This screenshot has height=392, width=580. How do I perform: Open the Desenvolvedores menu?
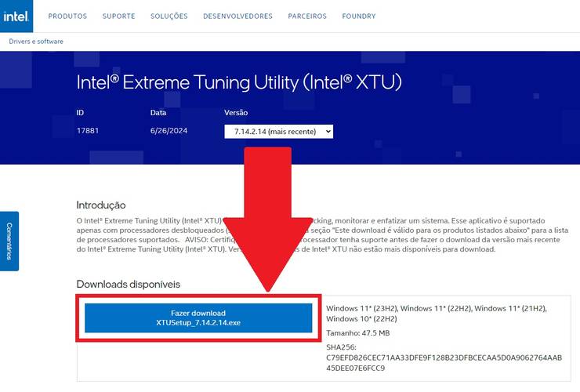237,16
